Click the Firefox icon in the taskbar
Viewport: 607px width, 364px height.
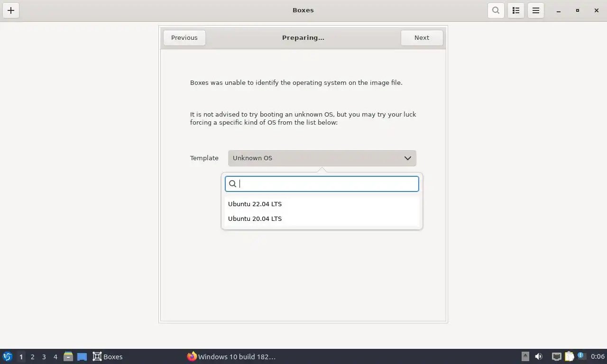click(192, 356)
